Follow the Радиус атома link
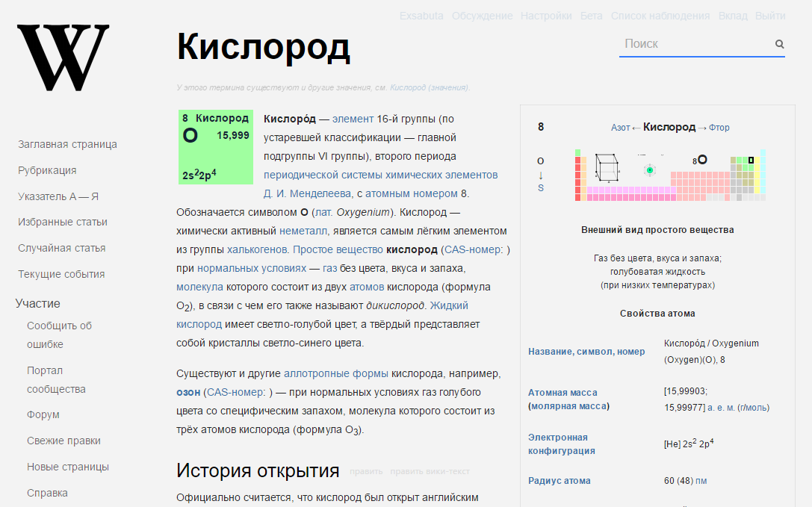 coord(560,481)
